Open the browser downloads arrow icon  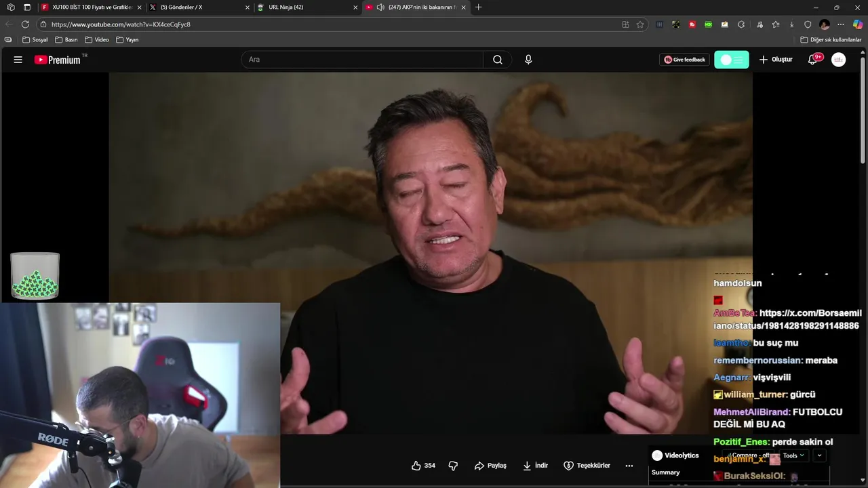coord(791,24)
